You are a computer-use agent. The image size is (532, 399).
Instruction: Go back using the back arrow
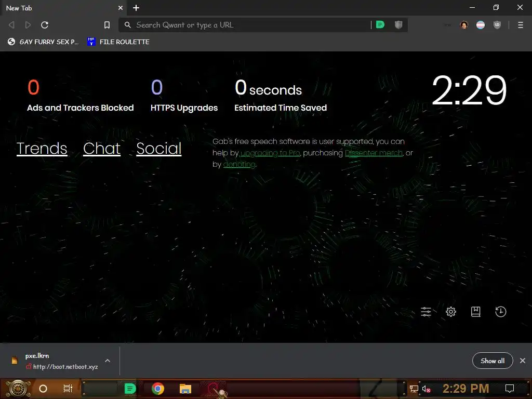pyautogui.click(x=11, y=25)
